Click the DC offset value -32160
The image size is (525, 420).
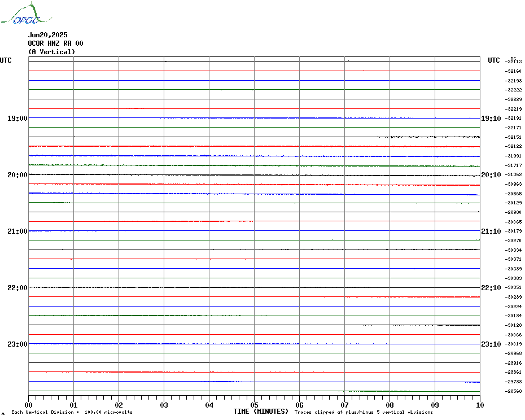pyautogui.click(x=513, y=71)
